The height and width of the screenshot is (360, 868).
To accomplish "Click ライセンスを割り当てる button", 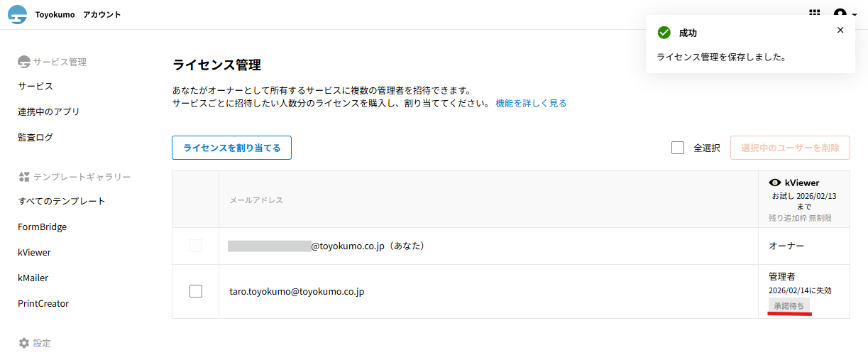I will (x=231, y=148).
